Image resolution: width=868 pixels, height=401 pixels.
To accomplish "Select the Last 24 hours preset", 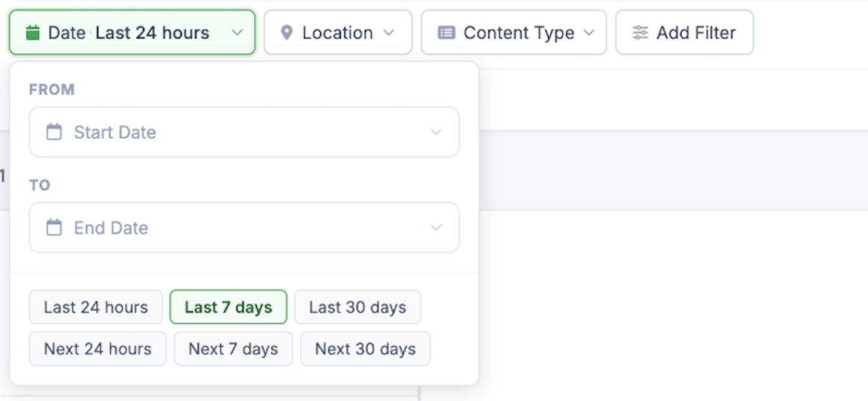I will (95, 307).
